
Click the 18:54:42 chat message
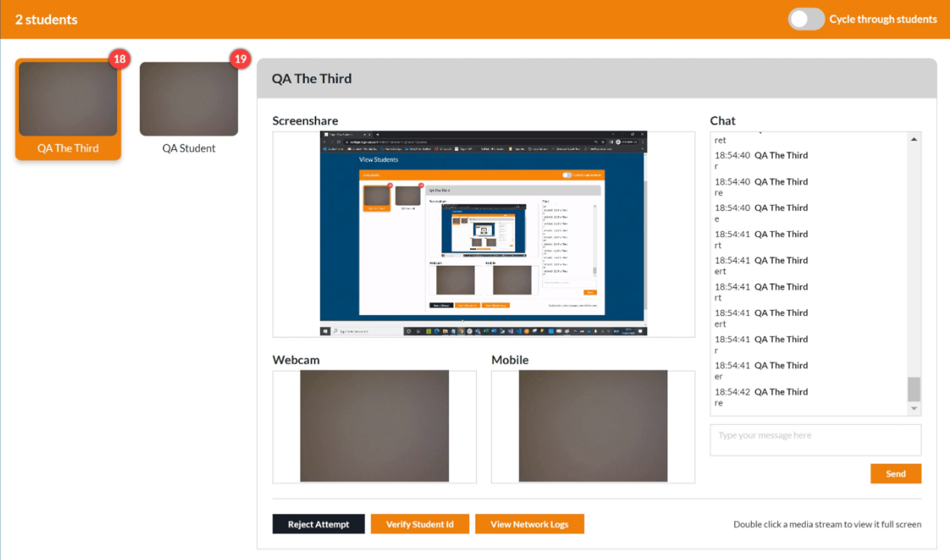761,397
